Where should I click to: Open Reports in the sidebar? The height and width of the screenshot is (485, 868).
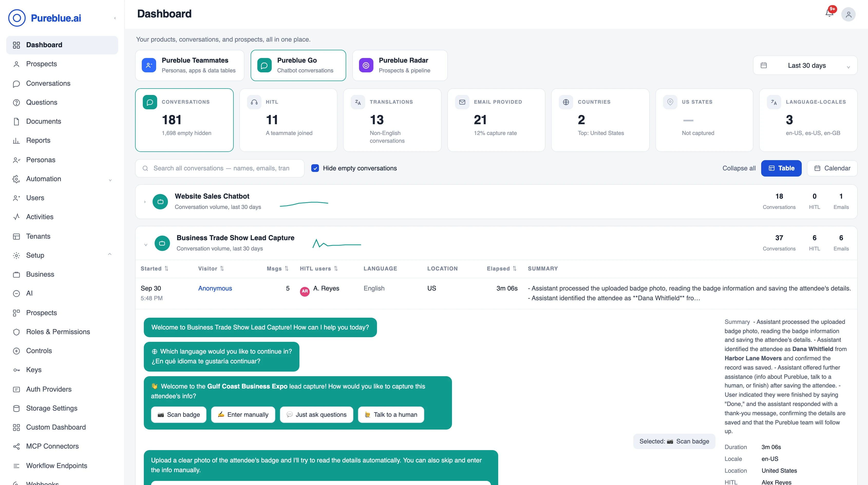62,140
